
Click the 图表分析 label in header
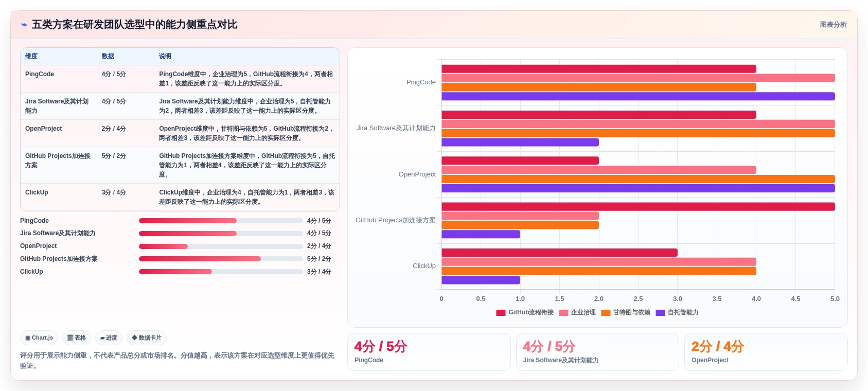click(833, 25)
